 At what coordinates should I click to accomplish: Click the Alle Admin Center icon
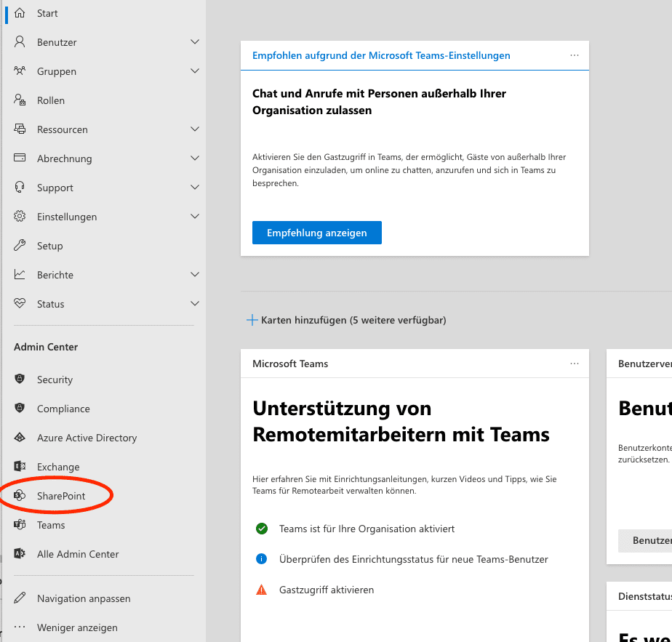[x=20, y=554]
